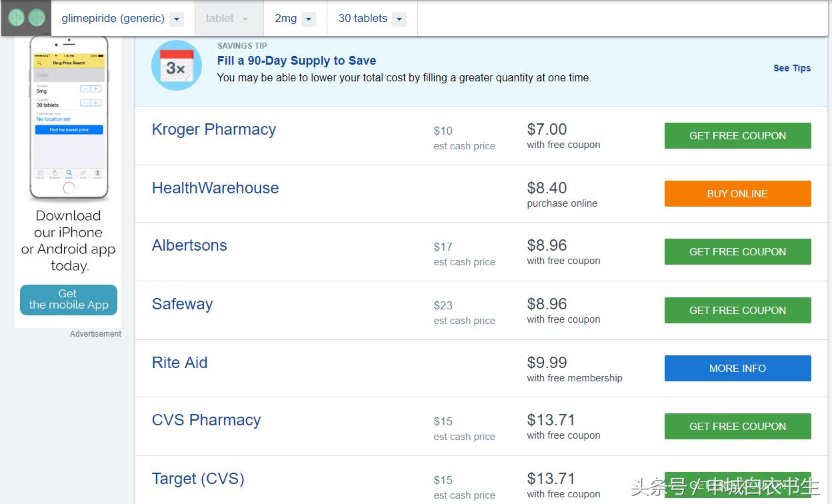Image resolution: width=832 pixels, height=504 pixels.
Task: Open the Rite Aid pharmacy link
Action: 179,363
